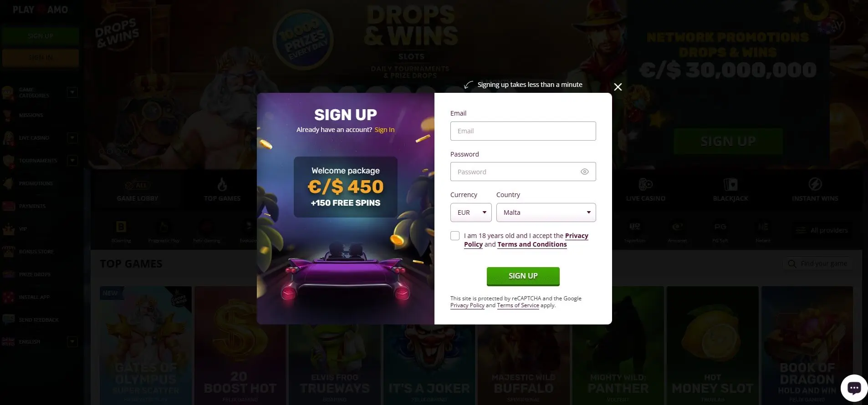This screenshot has height=405, width=868.
Task: Expand Game Categories in the sidebar
Action: tap(72, 92)
